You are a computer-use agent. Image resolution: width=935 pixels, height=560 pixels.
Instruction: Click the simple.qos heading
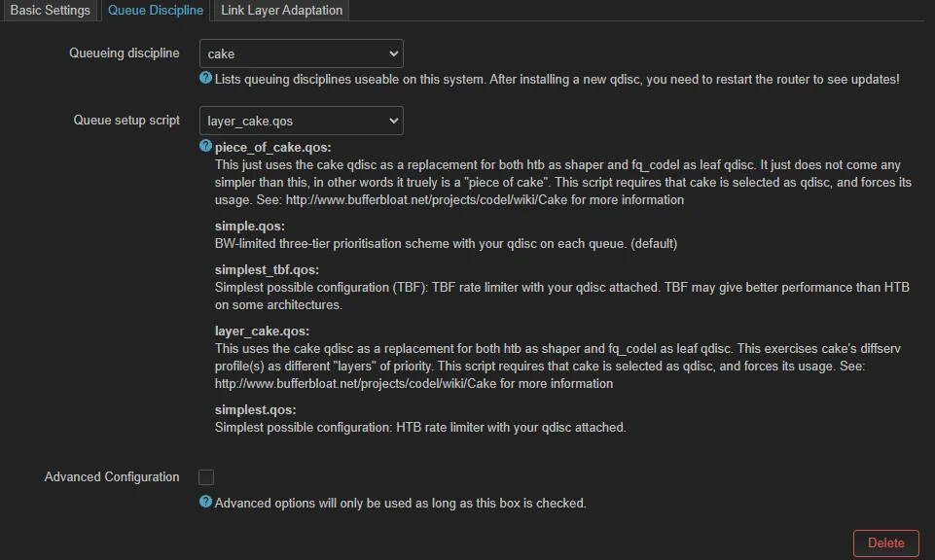[249, 227]
